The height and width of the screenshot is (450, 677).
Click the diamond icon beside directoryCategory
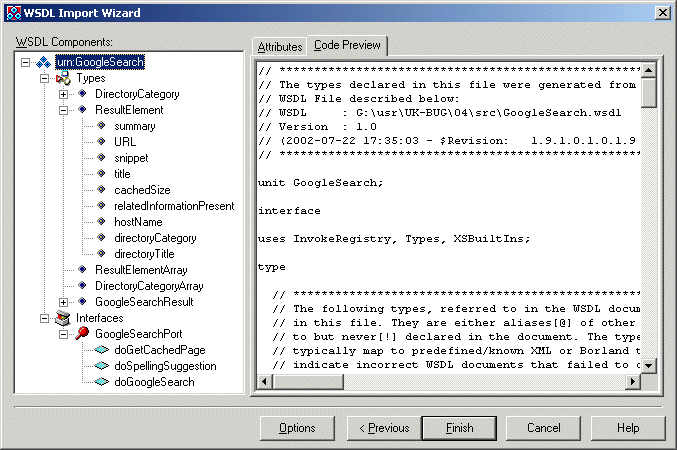pos(101,238)
